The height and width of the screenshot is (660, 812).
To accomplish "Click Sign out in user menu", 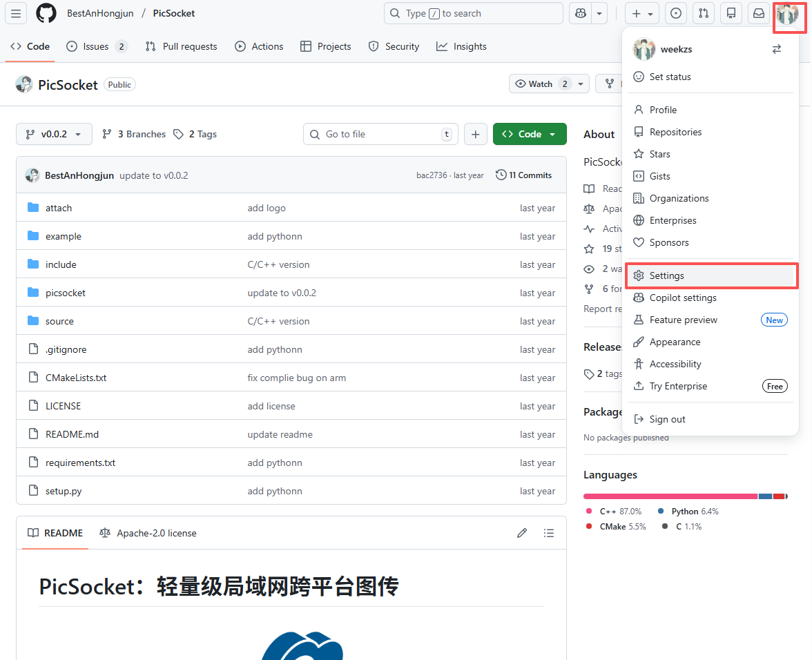I will [x=710, y=419].
